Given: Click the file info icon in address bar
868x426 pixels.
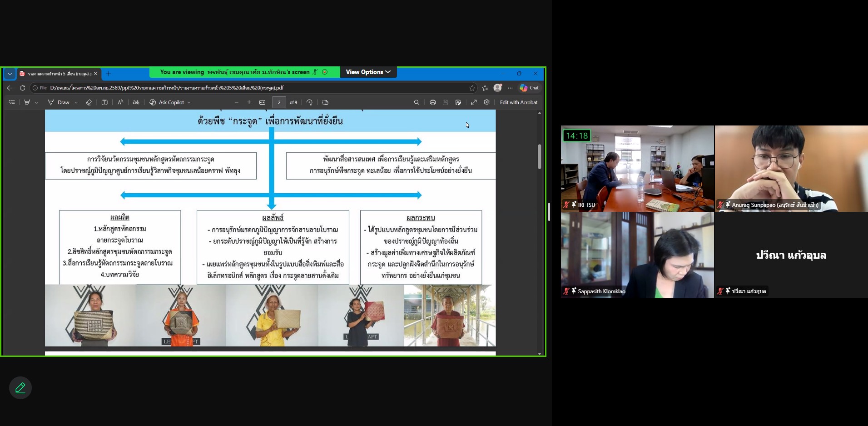Looking at the screenshot, I should 35,88.
